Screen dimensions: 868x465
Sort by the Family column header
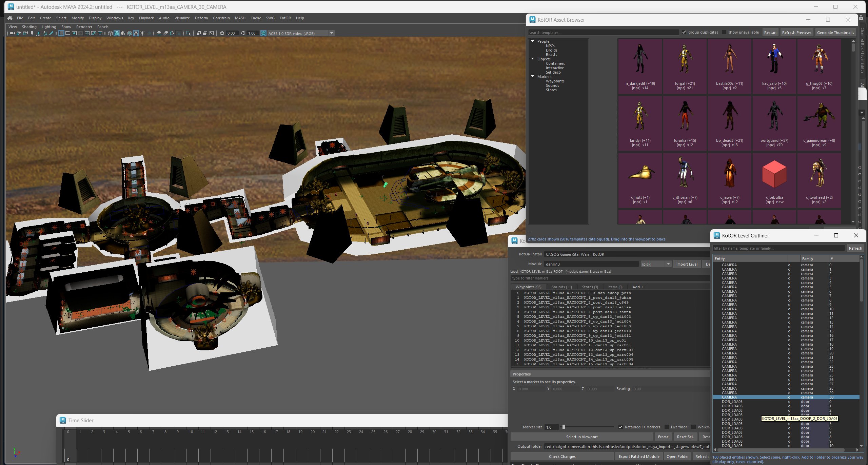point(814,258)
